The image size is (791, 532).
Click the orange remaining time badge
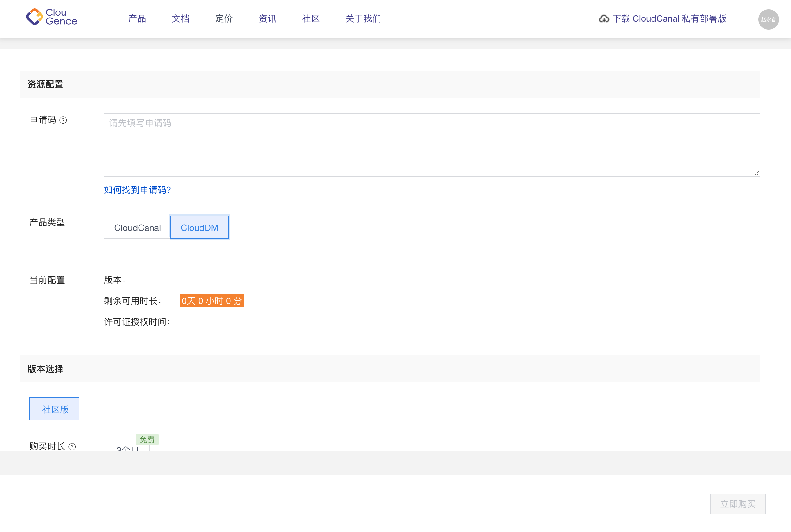(x=212, y=301)
